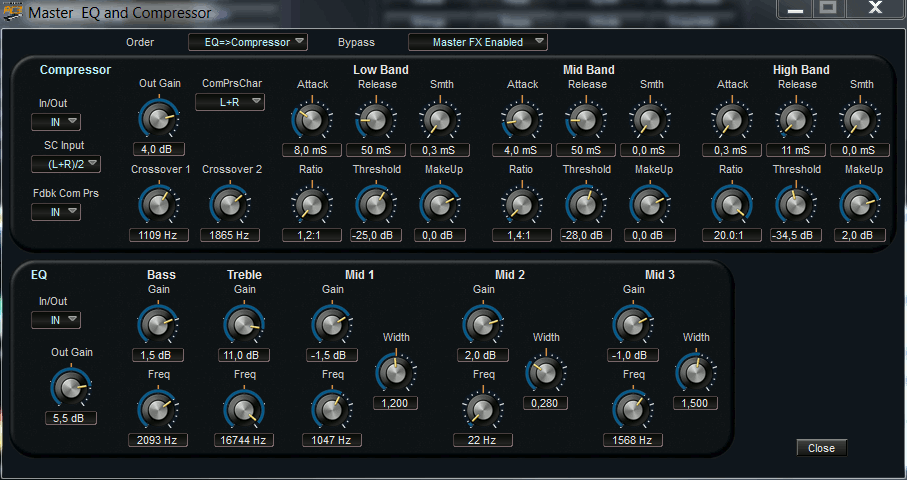The height and width of the screenshot is (480, 907).
Task: Open the Bypass Master FX Enabled dropdown
Action: click(478, 42)
